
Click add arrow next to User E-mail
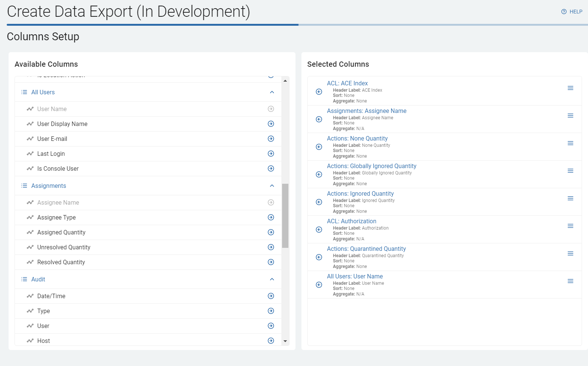pos(271,139)
